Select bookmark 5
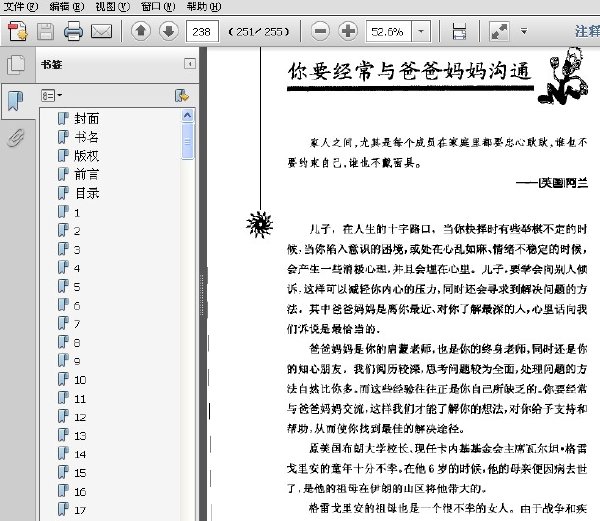This screenshot has height=521, width=600. 77,287
